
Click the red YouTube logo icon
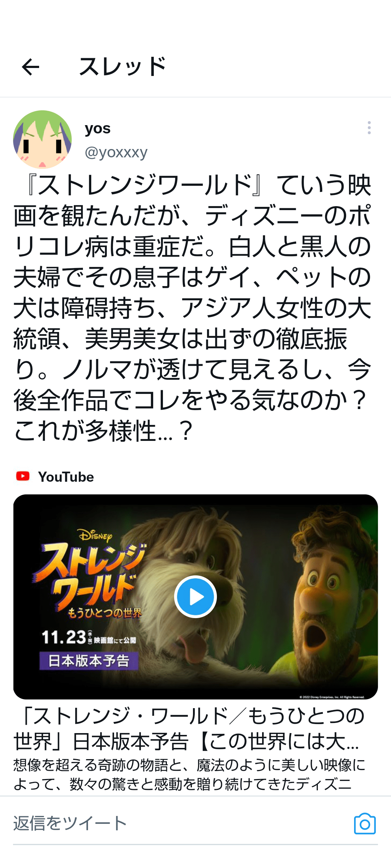click(x=23, y=476)
